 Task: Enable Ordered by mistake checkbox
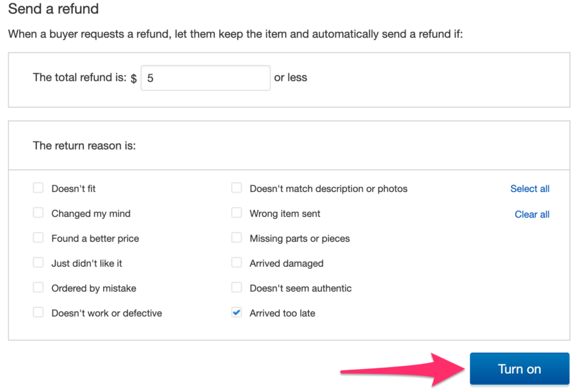coord(38,288)
